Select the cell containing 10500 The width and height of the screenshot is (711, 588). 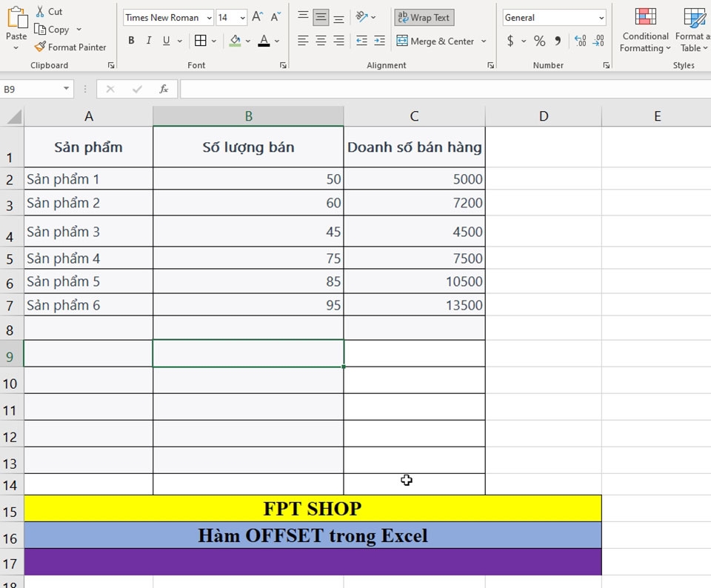pyautogui.click(x=414, y=281)
